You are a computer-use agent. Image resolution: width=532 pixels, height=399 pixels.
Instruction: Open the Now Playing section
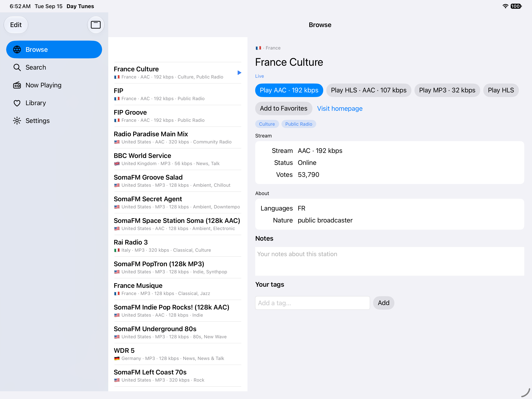point(54,85)
